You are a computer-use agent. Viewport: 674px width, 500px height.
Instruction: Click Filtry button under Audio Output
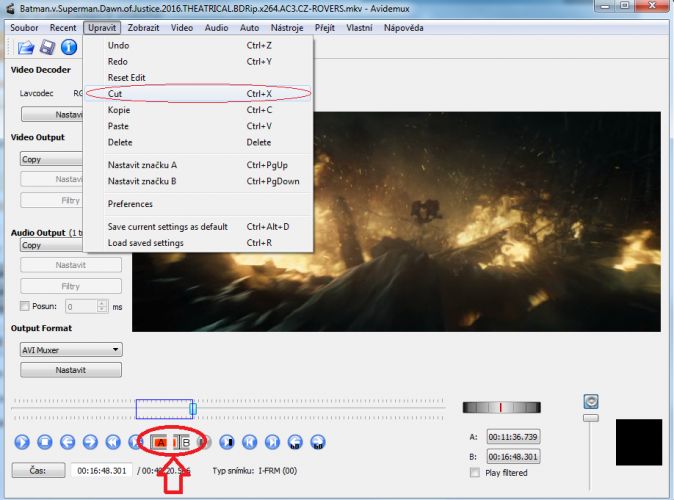[x=71, y=286]
